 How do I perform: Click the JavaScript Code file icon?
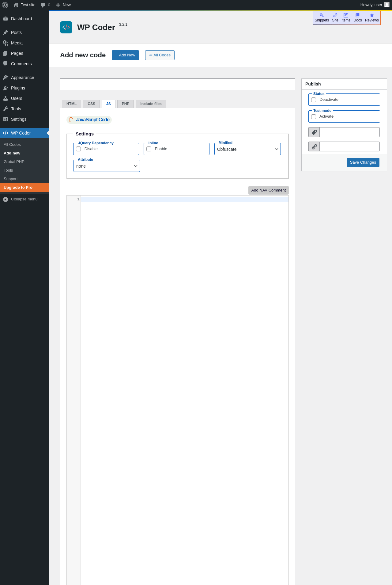click(x=71, y=120)
